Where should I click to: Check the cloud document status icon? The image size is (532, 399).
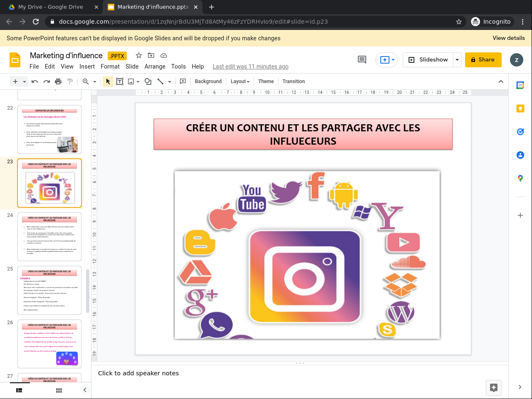[x=164, y=55]
